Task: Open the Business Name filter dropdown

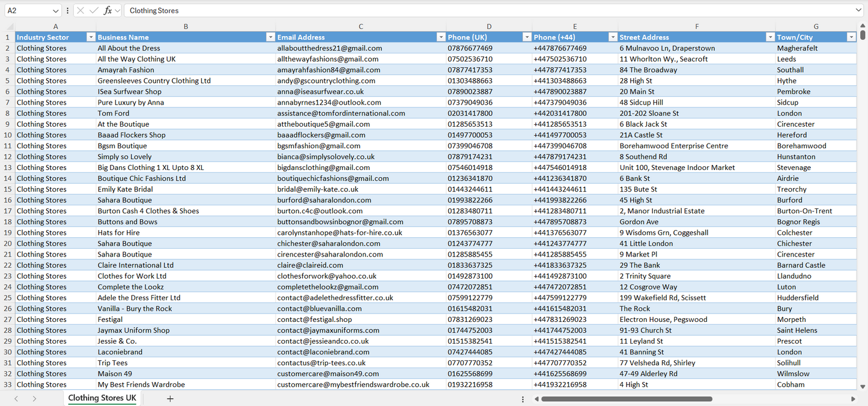Action: pyautogui.click(x=270, y=37)
